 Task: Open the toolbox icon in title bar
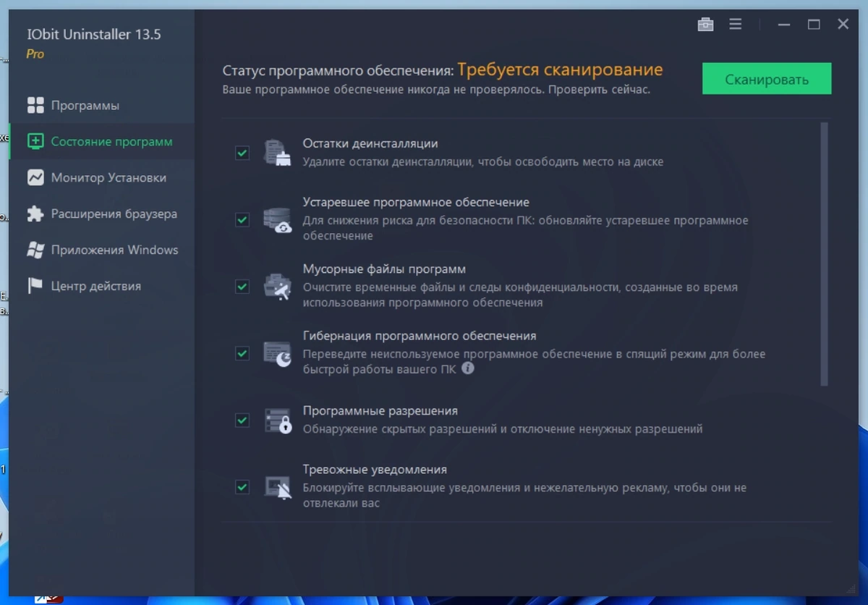tap(705, 25)
